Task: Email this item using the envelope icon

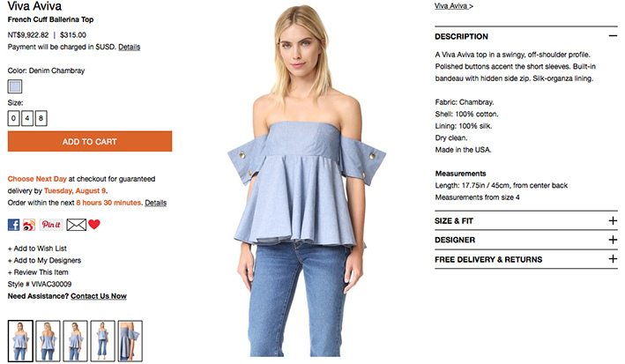Action: (76, 225)
